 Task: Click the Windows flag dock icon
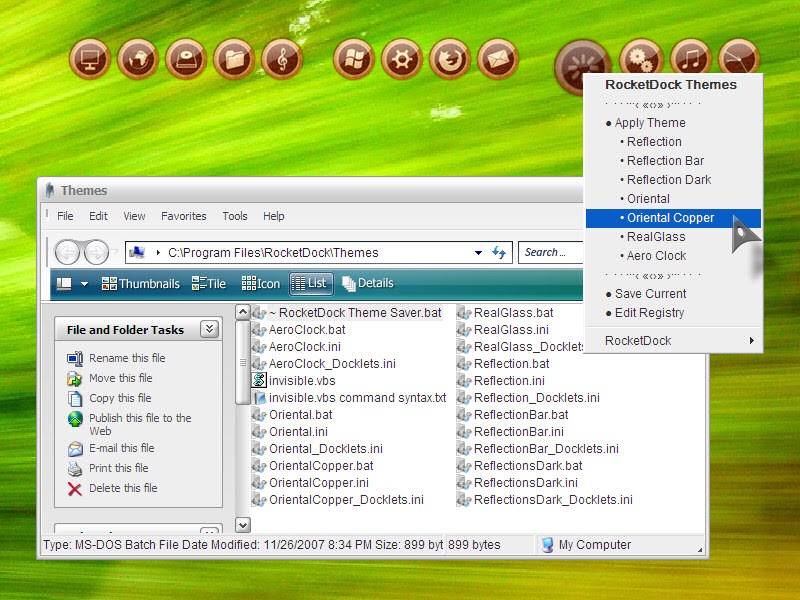354,59
